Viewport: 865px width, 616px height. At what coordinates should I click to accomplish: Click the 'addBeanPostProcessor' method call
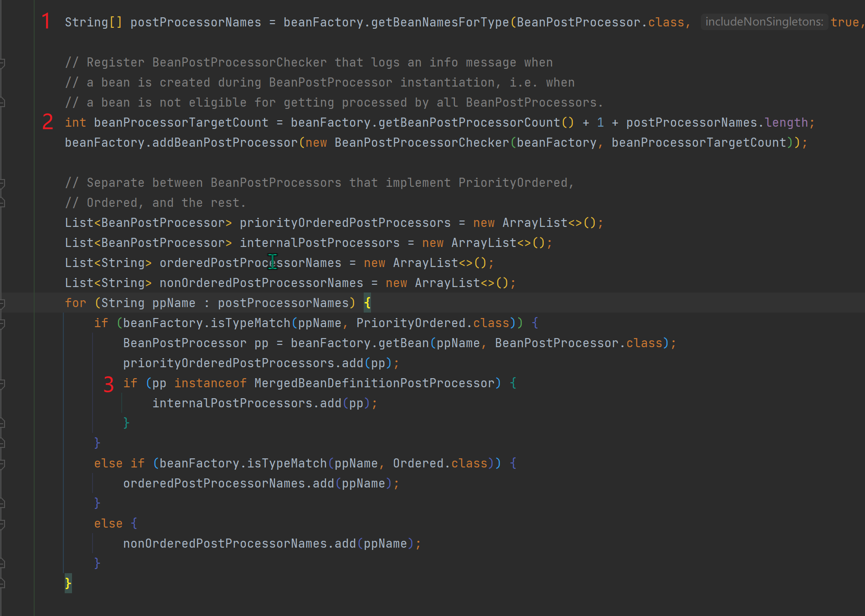[x=225, y=143]
